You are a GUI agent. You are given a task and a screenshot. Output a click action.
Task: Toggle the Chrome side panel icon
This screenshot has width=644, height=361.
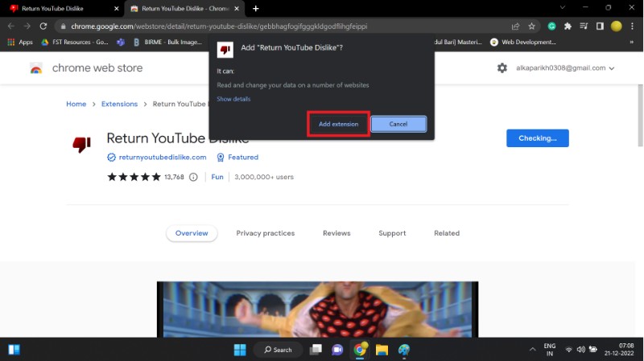coord(600,27)
